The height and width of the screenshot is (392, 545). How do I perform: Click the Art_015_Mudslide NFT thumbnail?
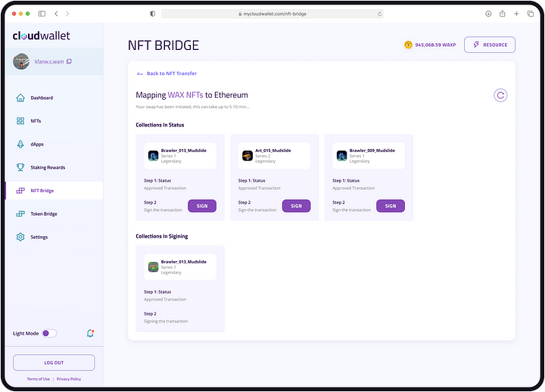click(x=248, y=156)
